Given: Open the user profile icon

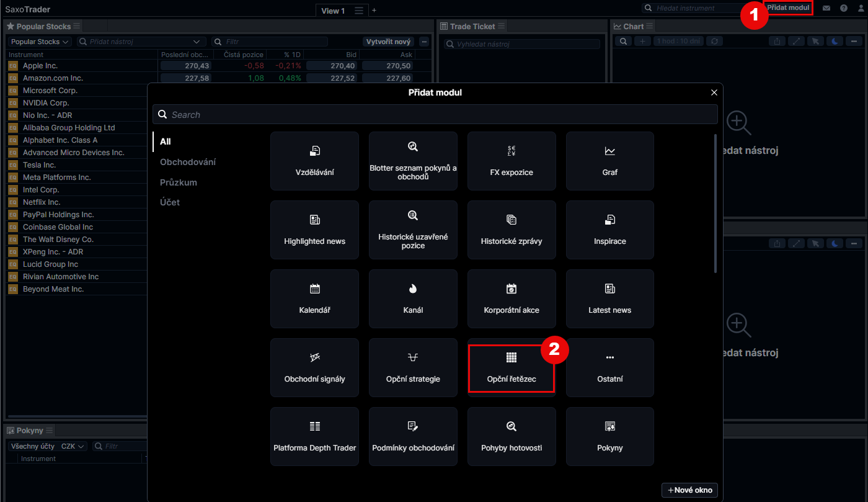Looking at the screenshot, I should click(x=861, y=9).
